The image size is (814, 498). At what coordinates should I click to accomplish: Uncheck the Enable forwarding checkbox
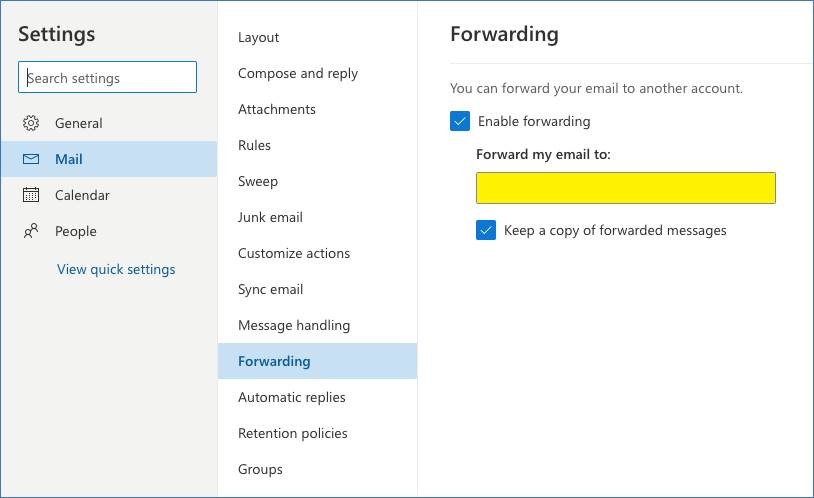(459, 121)
